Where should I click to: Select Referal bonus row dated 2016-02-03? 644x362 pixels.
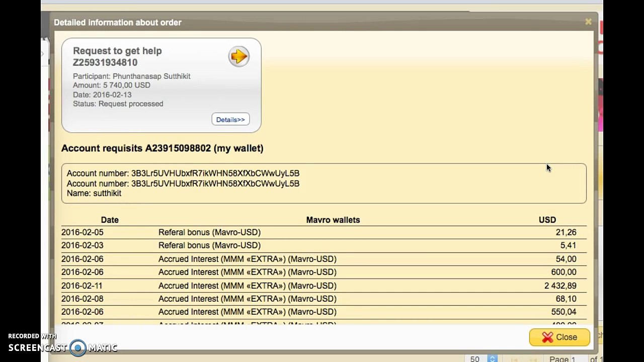click(x=324, y=245)
